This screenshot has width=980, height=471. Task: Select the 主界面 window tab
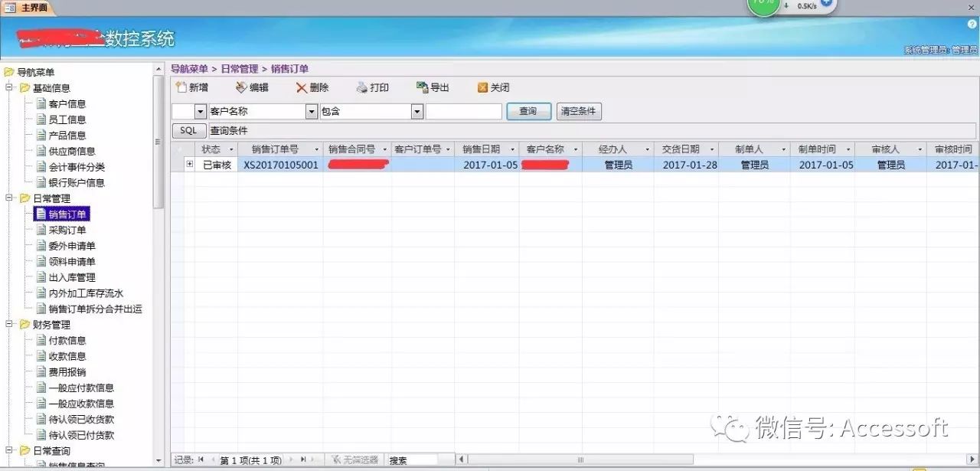pyautogui.click(x=28, y=8)
